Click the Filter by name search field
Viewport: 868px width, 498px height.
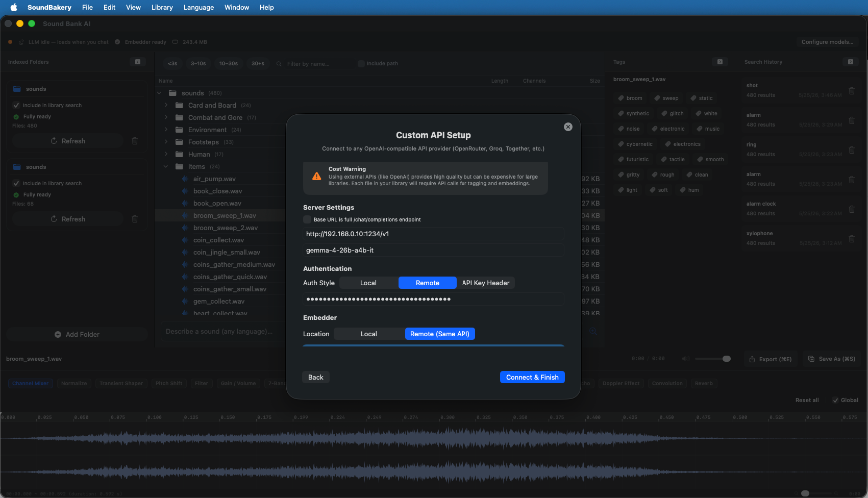[x=319, y=64]
